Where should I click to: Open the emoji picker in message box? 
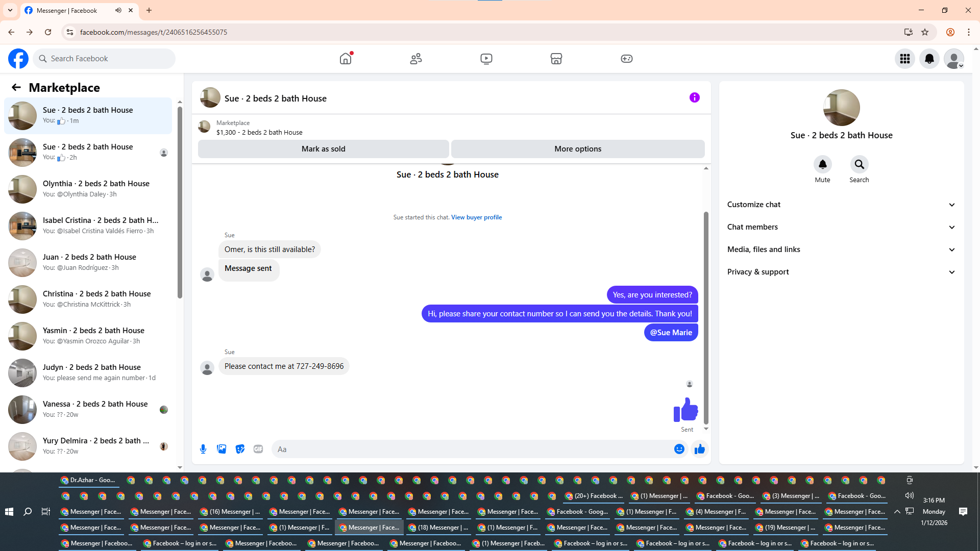(x=679, y=449)
